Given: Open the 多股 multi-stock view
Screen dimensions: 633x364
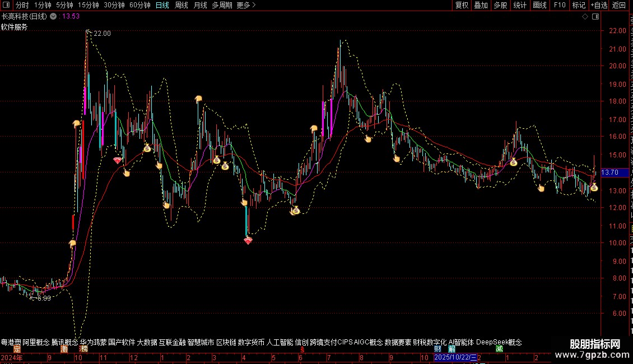Looking at the screenshot, I should pyautogui.click(x=501, y=5).
